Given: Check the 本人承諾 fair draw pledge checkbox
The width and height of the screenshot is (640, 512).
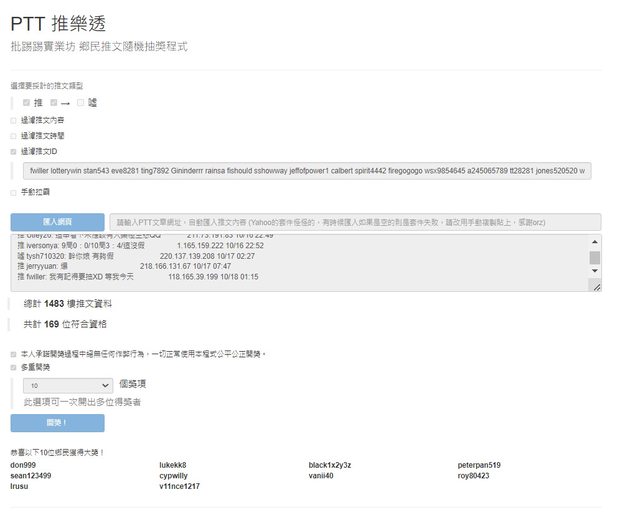Looking at the screenshot, I should [x=14, y=354].
